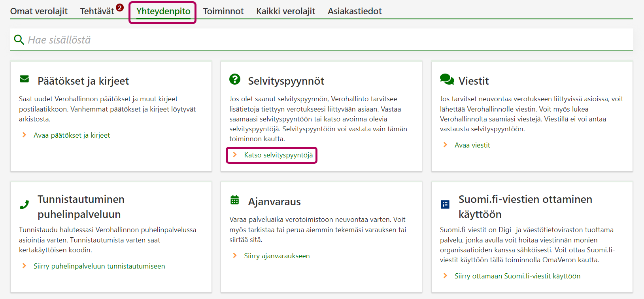The width and height of the screenshot is (644, 299).
Task: Click the question mark icon beside Selvityspyynnöt
Action: coord(235,79)
